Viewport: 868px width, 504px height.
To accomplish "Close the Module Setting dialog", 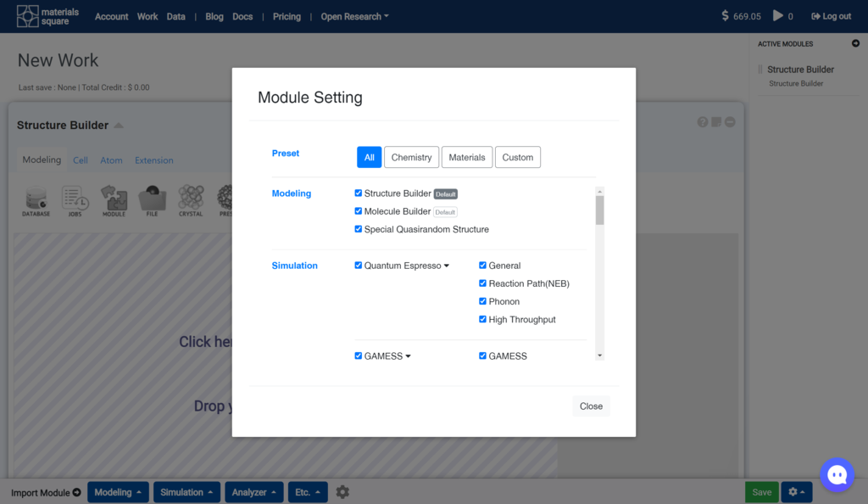I will point(591,406).
